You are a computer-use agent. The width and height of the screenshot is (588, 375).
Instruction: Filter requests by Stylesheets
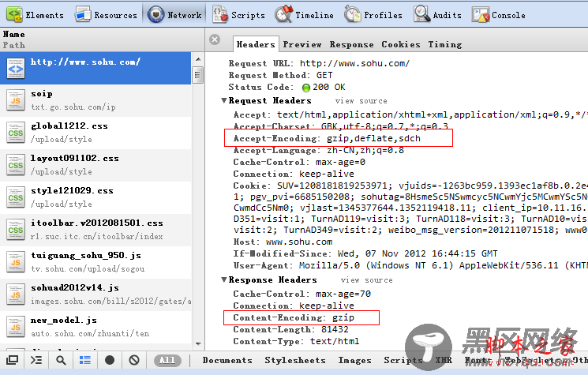[x=295, y=360]
